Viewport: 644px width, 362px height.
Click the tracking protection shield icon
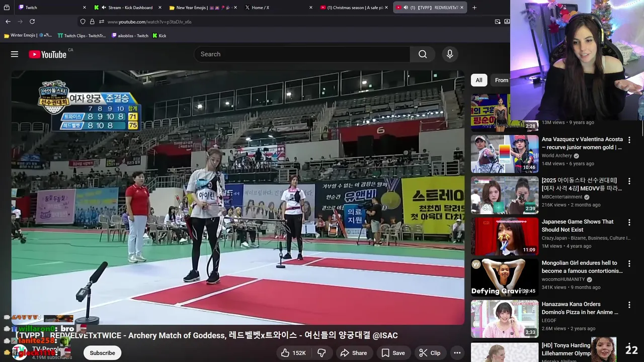click(83, 22)
